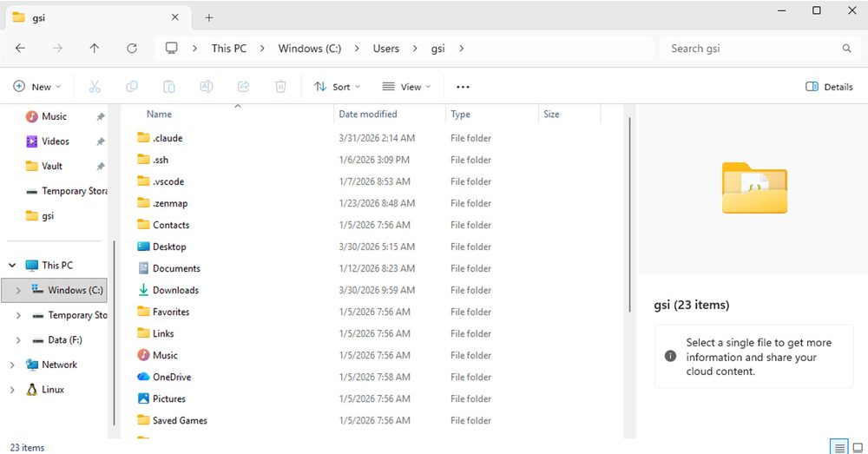Navigate up one folder level

(x=95, y=49)
